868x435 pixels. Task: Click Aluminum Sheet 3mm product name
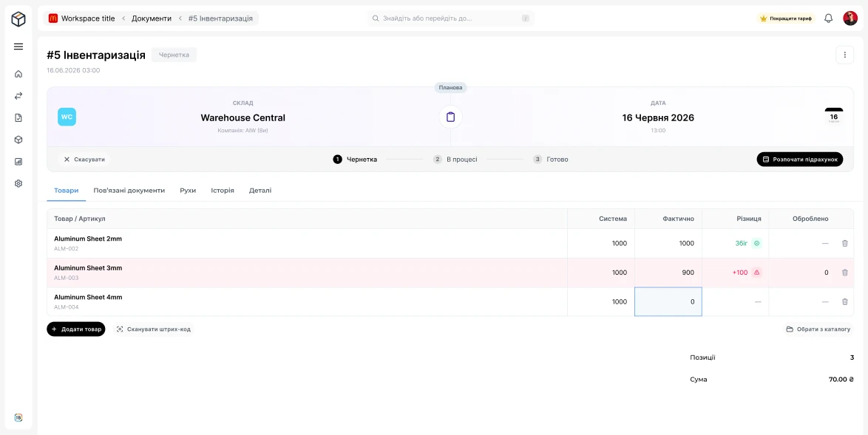tap(88, 268)
